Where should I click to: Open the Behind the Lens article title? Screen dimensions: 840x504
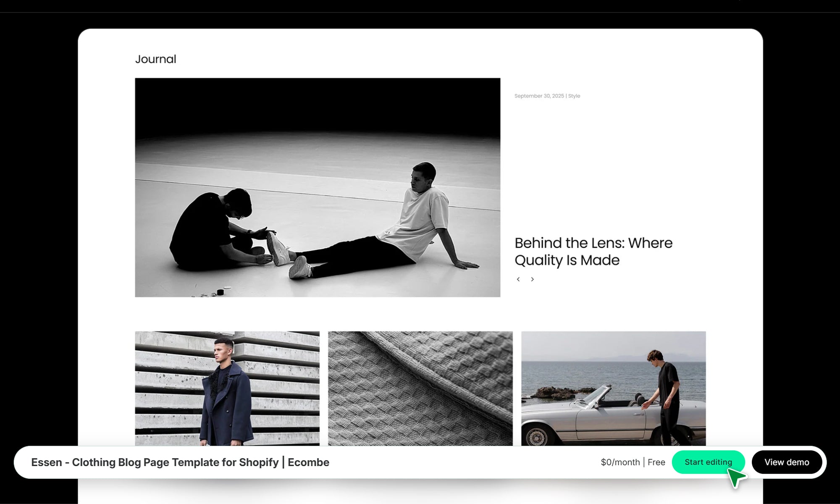click(x=593, y=251)
